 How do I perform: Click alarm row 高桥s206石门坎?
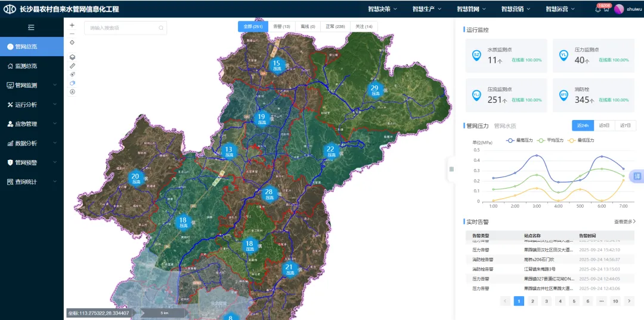[x=550, y=260]
